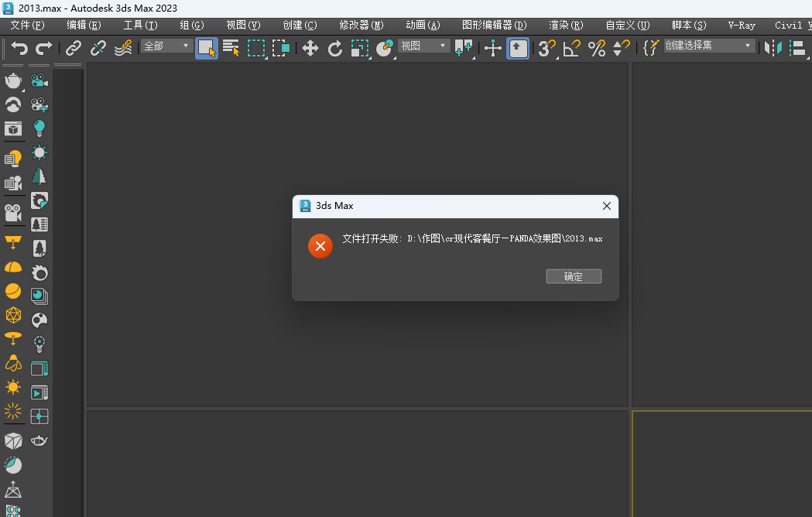
Task: Toggle Percent Snap
Action: click(597, 48)
